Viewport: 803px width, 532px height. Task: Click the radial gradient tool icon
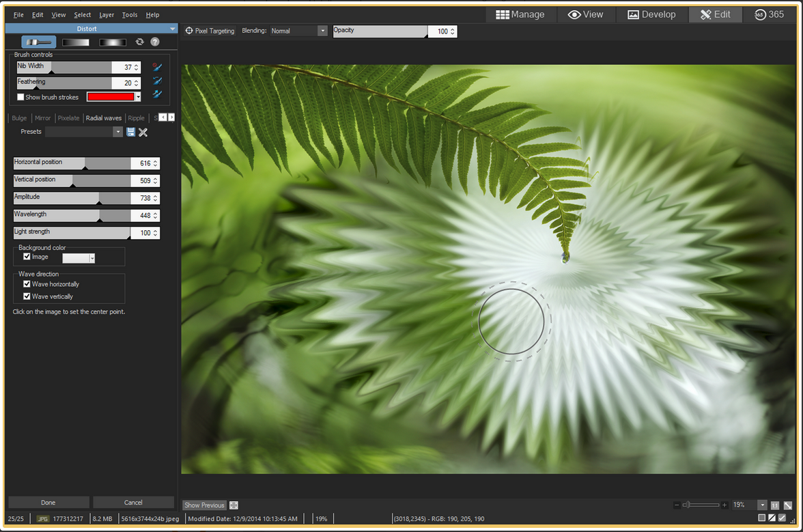113,42
